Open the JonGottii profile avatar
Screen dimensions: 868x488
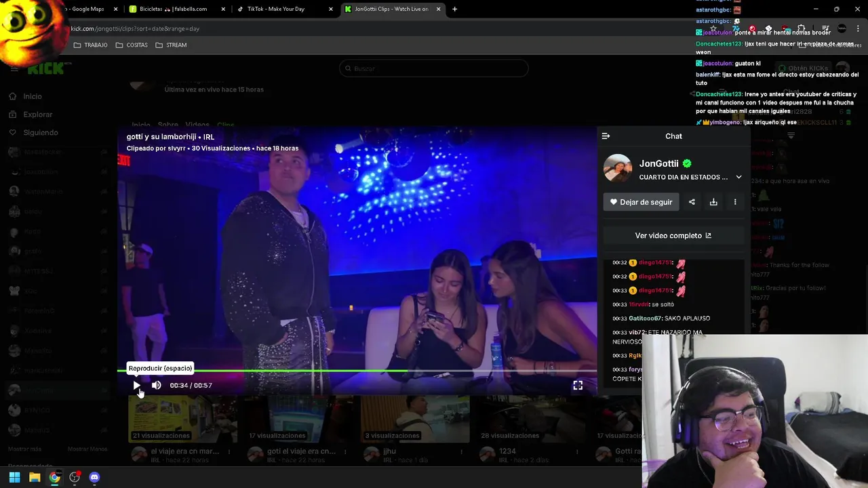point(618,169)
